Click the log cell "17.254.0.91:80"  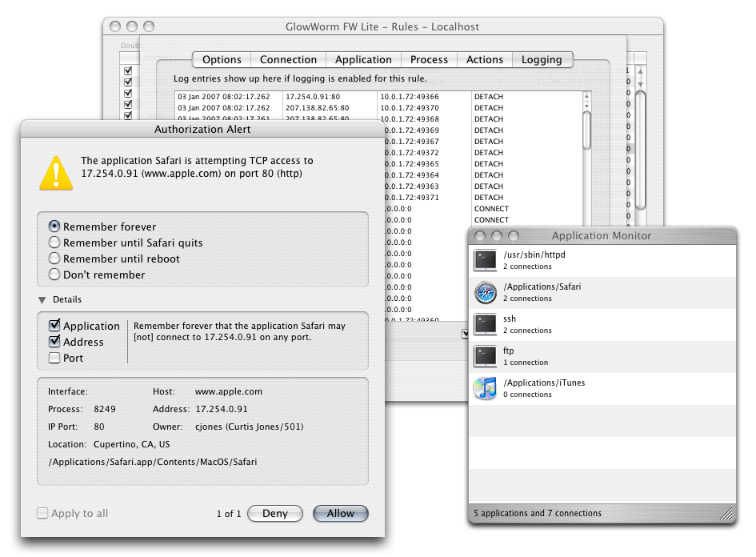[313, 97]
